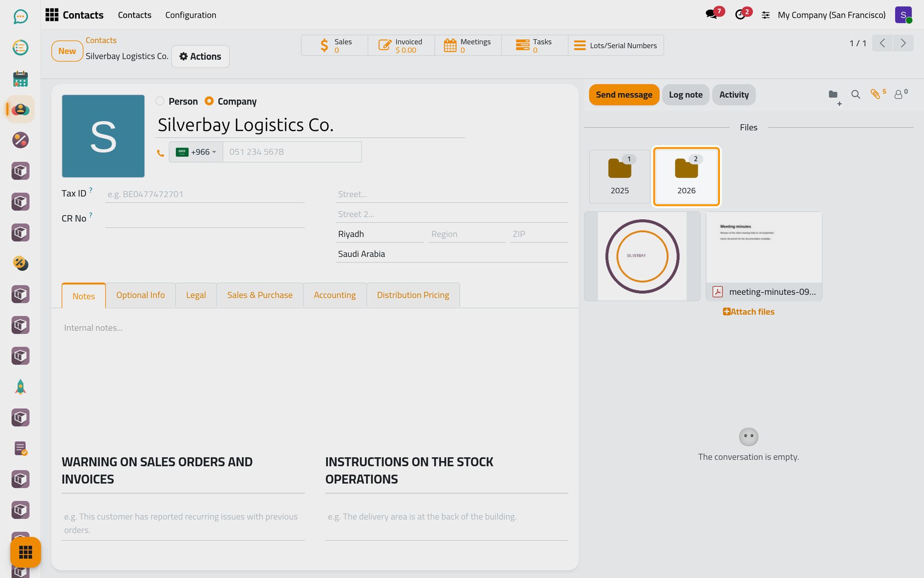Go to the next record arrow

903,43
